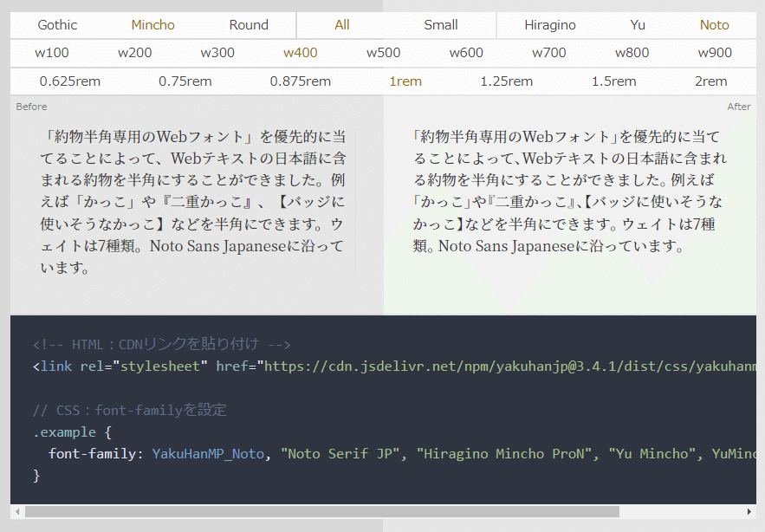Select the Round font style option
765x532 pixels.
249,25
